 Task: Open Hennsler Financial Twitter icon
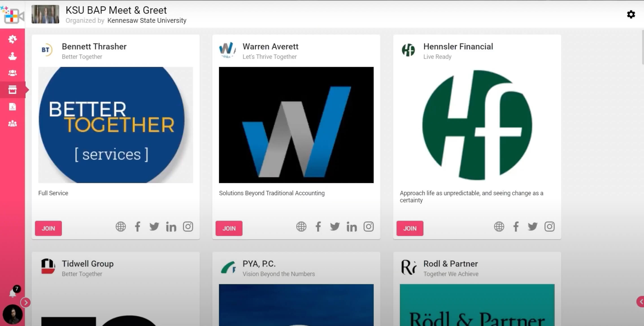(x=533, y=227)
